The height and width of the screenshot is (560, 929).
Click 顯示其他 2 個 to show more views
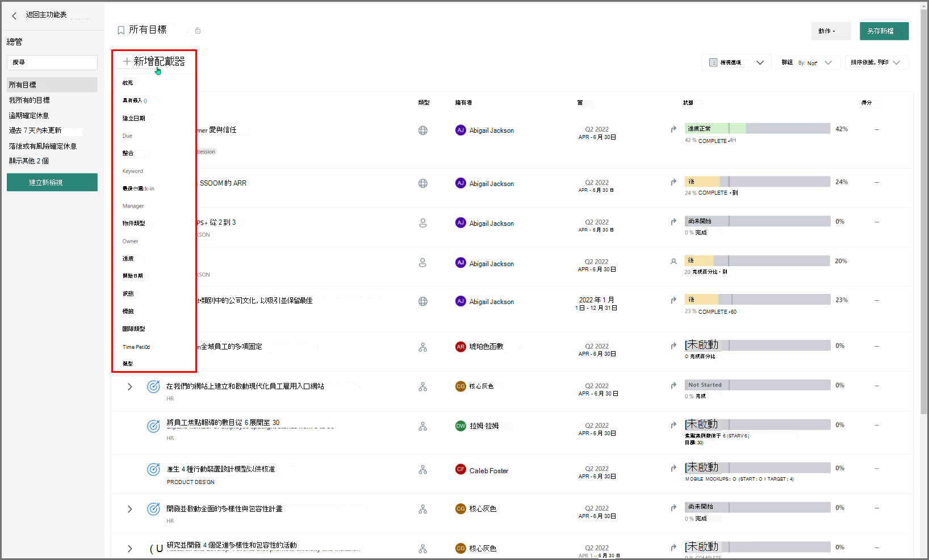[x=29, y=161]
